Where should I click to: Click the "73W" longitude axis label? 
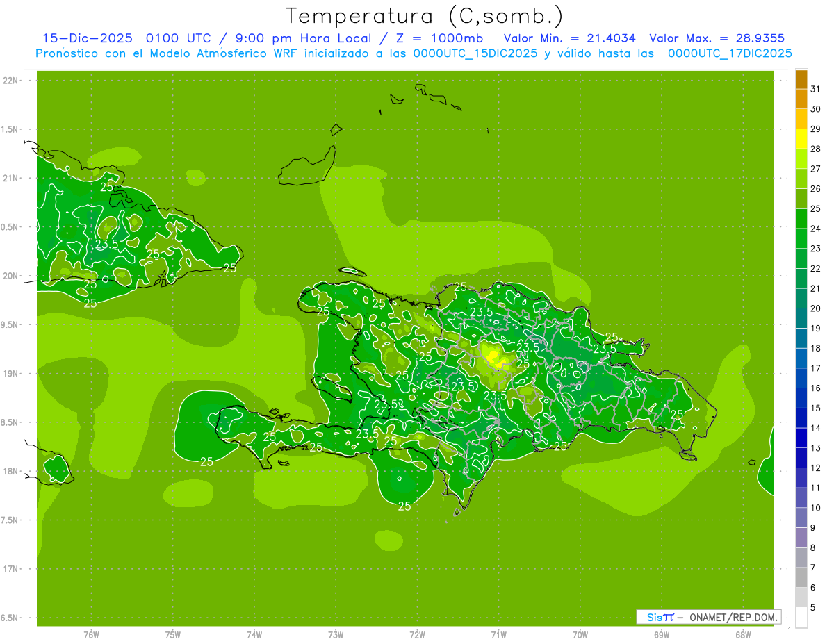point(336,635)
